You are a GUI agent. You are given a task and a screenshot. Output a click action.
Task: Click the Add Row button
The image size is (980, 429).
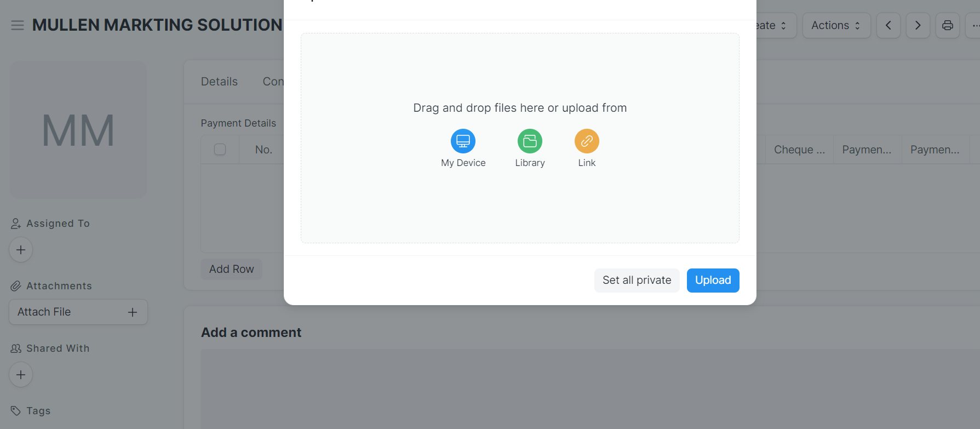[231, 269]
